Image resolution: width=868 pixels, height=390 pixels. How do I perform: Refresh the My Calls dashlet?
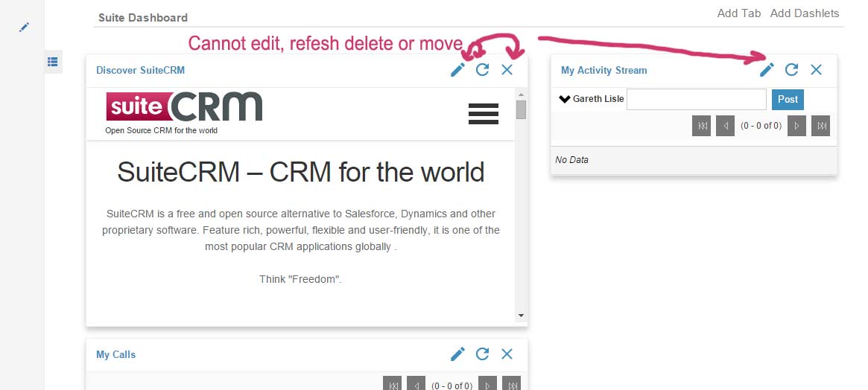[482, 354]
